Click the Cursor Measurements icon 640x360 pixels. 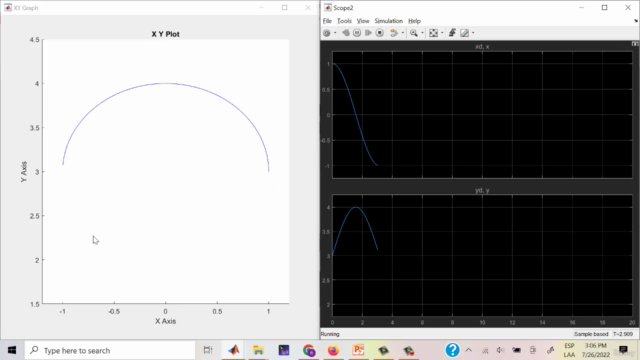coord(464,33)
